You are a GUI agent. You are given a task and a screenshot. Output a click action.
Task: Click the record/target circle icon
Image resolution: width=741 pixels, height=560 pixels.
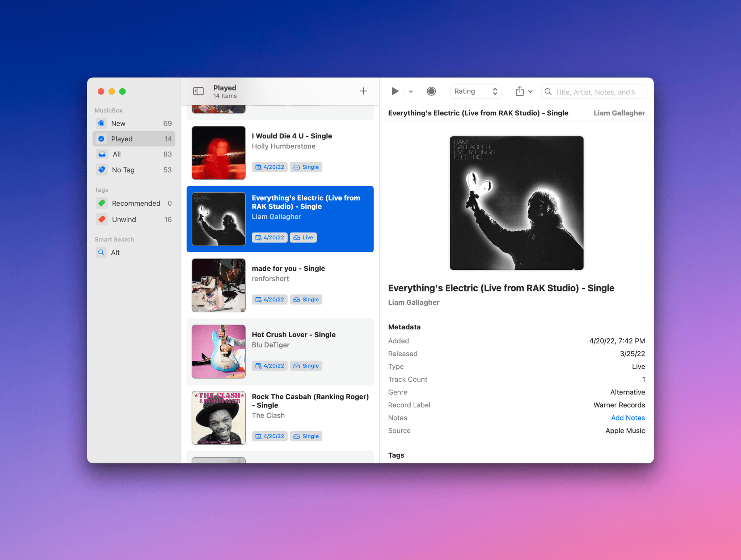point(431,92)
